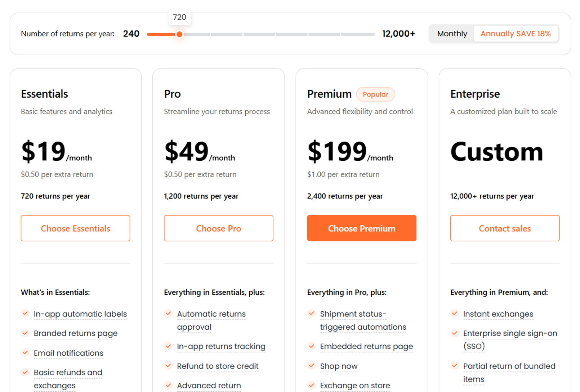Click the slider handle showing 720
The width and height of the screenshot is (580, 392).
[x=179, y=34]
